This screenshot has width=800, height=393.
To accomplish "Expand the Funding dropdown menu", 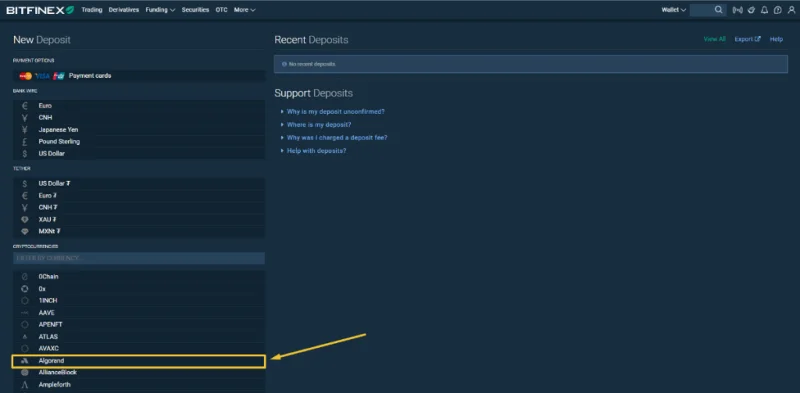I will (x=160, y=10).
